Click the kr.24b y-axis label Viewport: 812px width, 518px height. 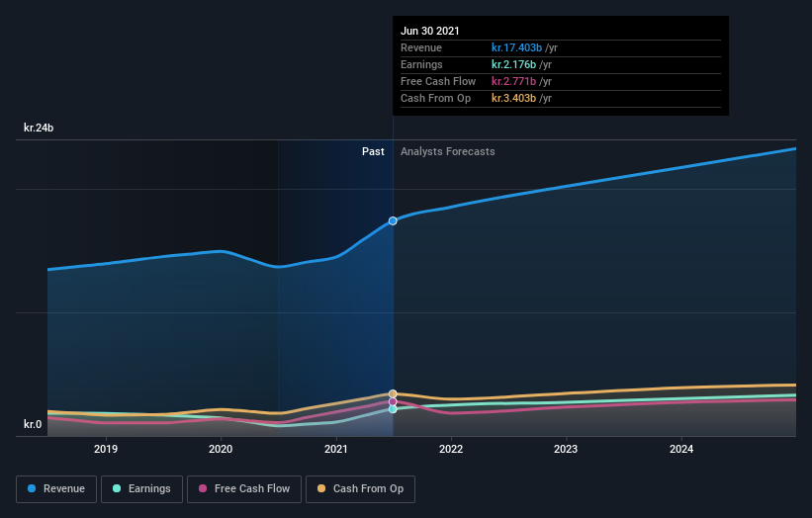click(39, 128)
